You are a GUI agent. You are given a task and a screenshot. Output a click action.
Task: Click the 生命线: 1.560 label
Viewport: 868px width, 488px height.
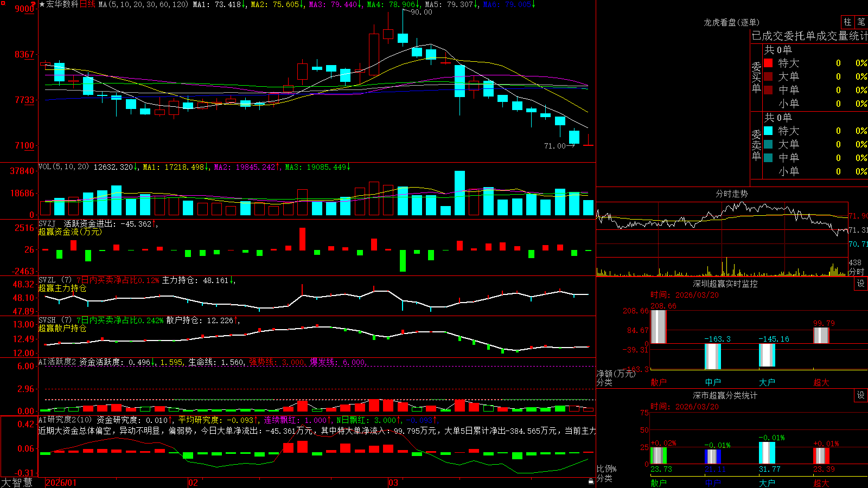(216, 362)
